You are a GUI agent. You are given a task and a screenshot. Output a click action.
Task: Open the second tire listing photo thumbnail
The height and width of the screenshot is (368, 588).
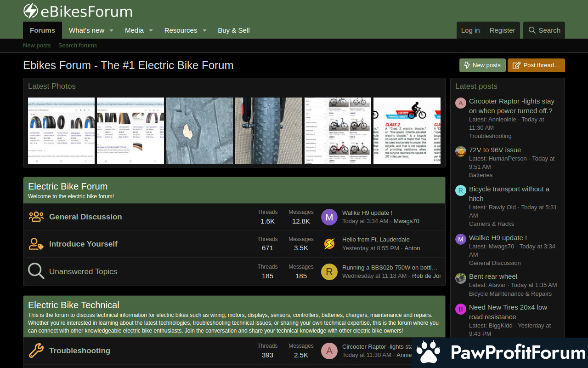(x=130, y=131)
